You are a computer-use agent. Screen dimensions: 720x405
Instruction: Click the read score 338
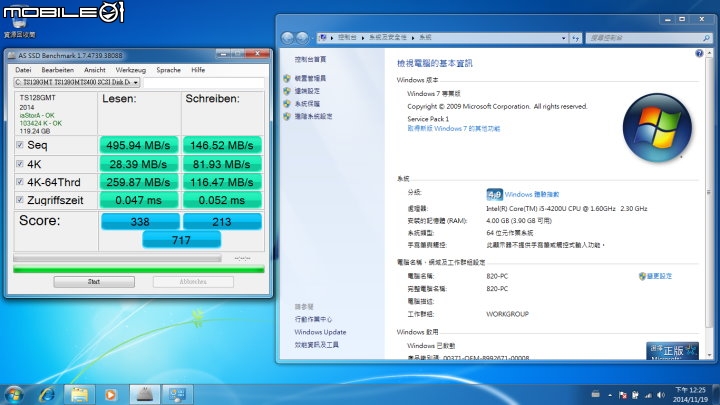coord(140,222)
